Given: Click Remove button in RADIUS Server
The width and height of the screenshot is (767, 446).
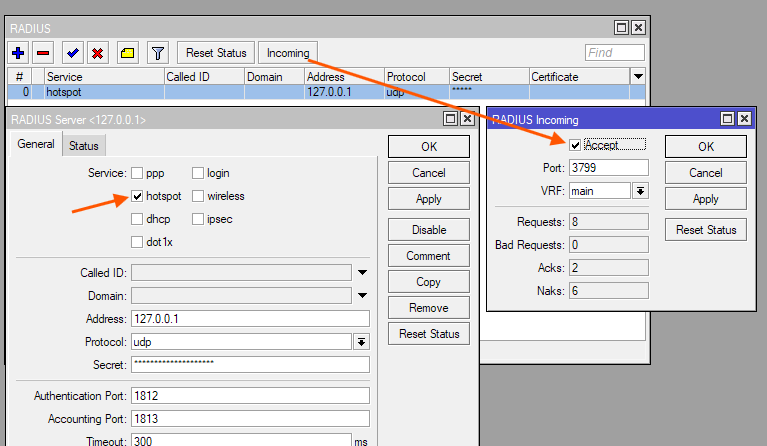Looking at the screenshot, I should pyautogui.click(x=429, y=308).
